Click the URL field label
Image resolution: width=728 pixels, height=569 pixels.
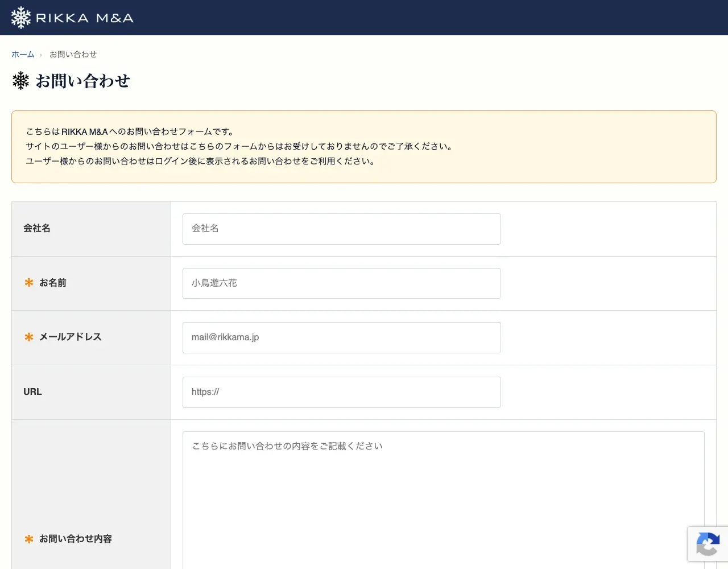click(x=32, y=391)
